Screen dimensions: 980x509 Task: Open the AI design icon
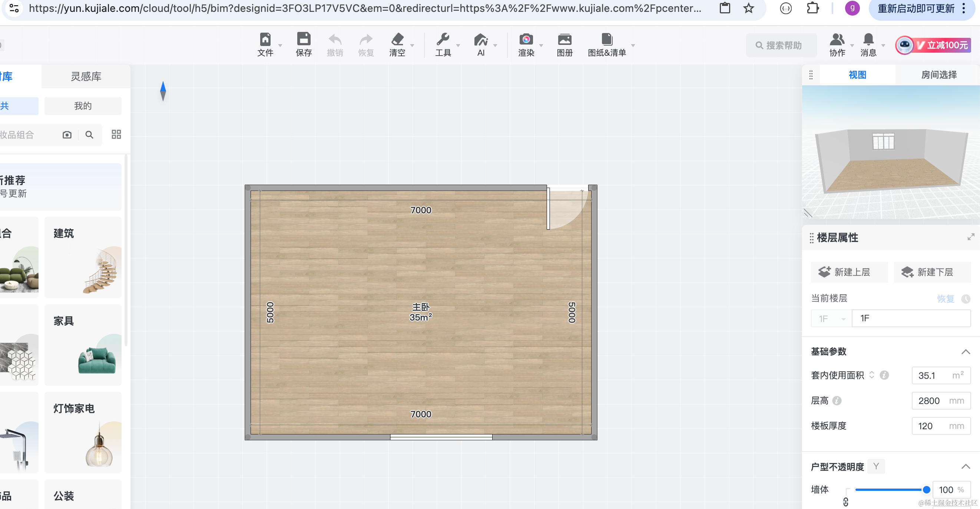[481, 39]
